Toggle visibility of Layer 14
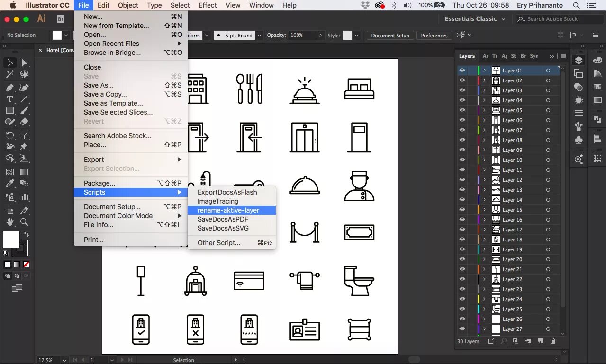Screen dimensions: 606x364 [462, 200]
